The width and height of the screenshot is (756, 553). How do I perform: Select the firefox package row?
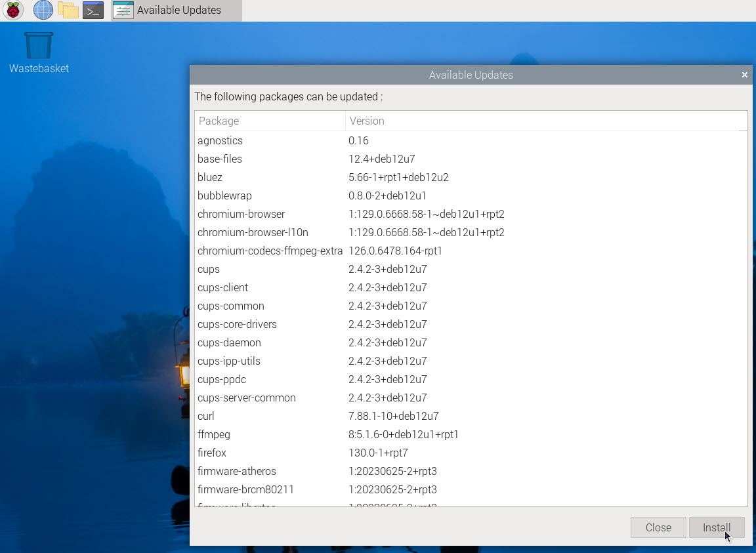tap(471, 453)
